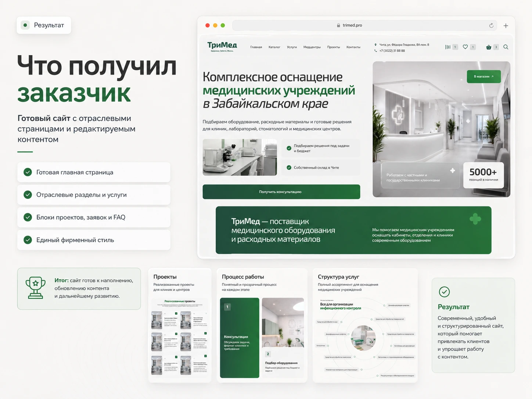
Task: Click the '5000+' positions in stock card
Action: [x=483, y=175]
